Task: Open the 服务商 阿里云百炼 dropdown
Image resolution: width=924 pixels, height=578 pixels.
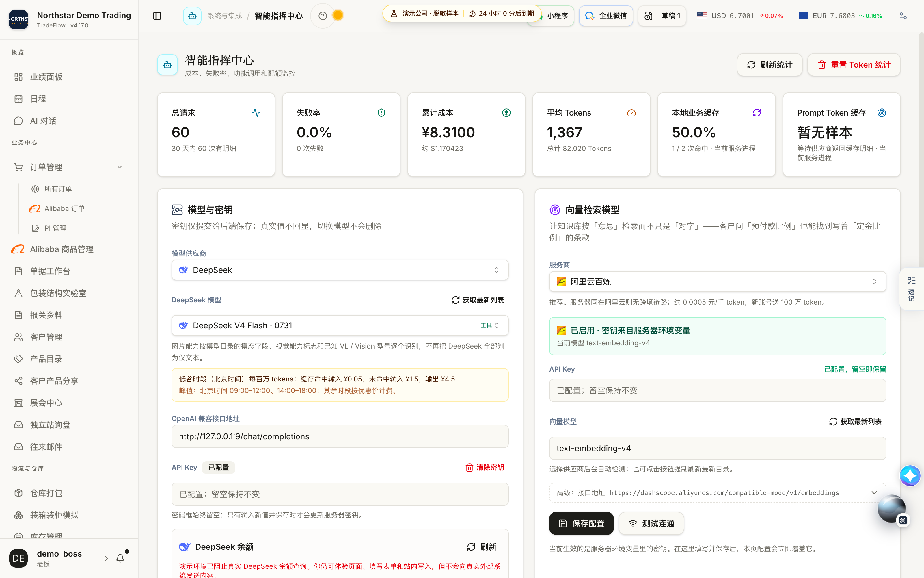Action: click(x=718, y=281)
